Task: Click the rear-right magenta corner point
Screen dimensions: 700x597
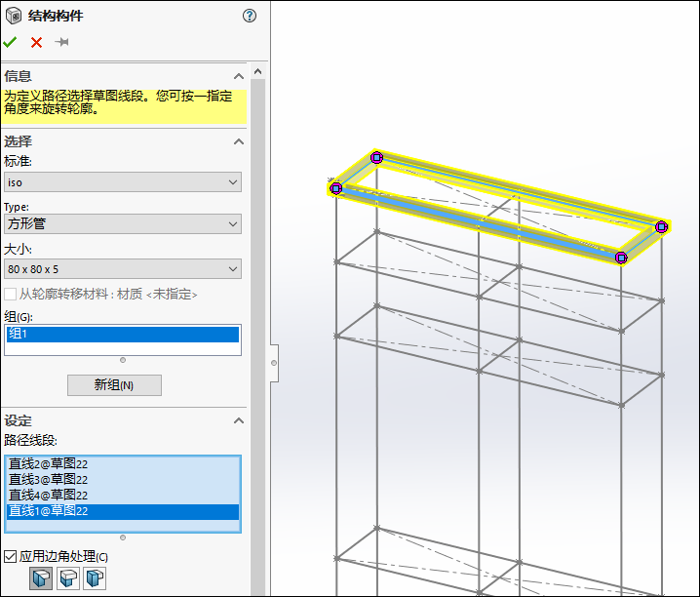Action: click(x=662, y=227)
